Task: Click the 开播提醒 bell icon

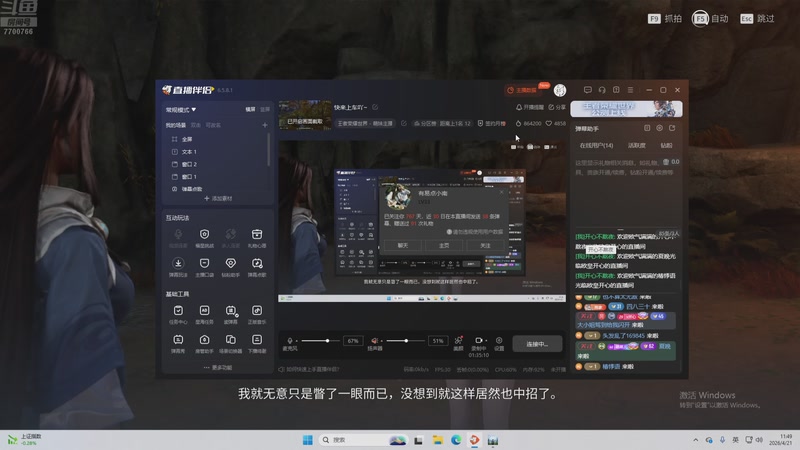Action: (x=519, y=107)
